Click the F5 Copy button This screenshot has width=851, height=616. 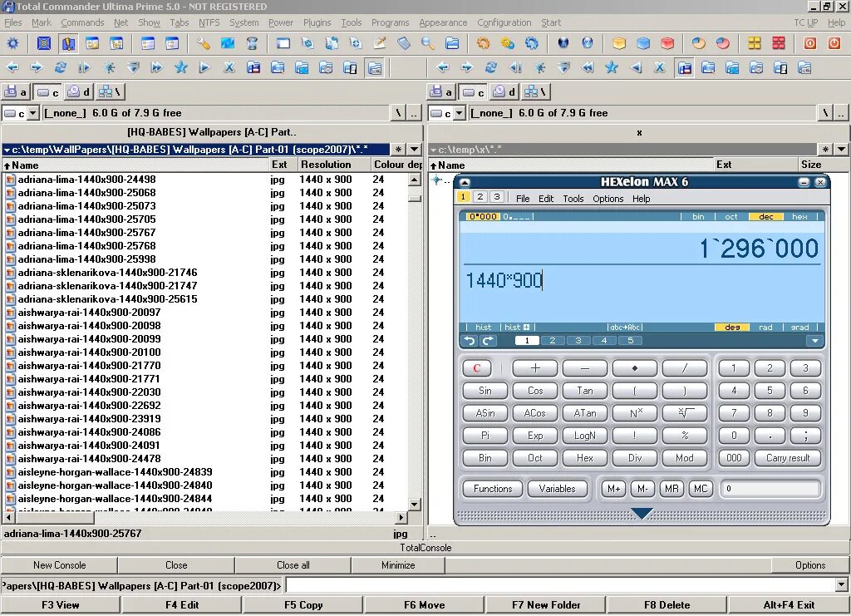[x=303, y=604]
